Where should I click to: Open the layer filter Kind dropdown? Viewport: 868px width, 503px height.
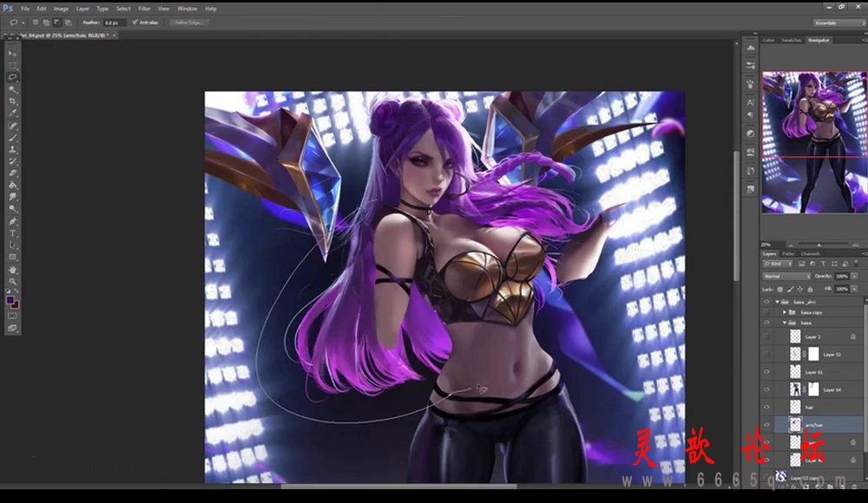[x=779, y=264]
